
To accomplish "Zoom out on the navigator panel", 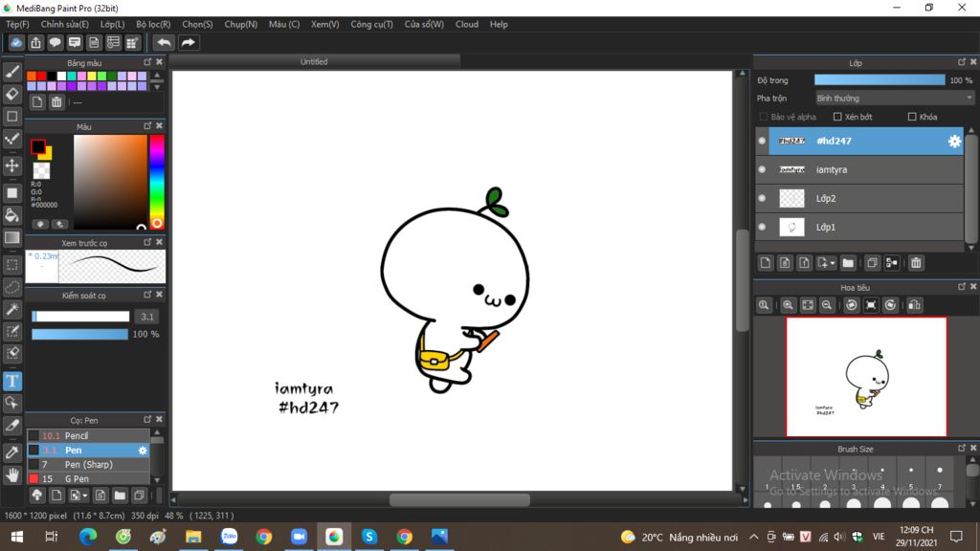I will 826,305.
